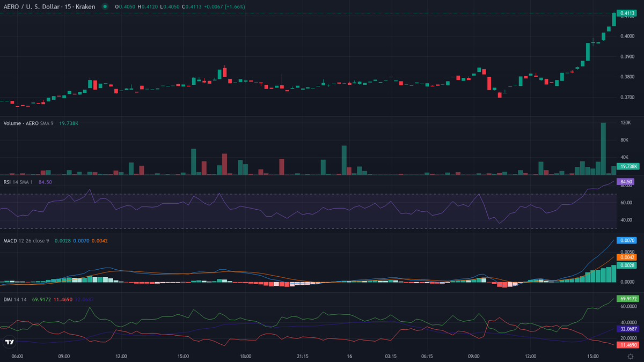
Task: Click the 60.0000 DMI axis label
Action: point(629,307)
